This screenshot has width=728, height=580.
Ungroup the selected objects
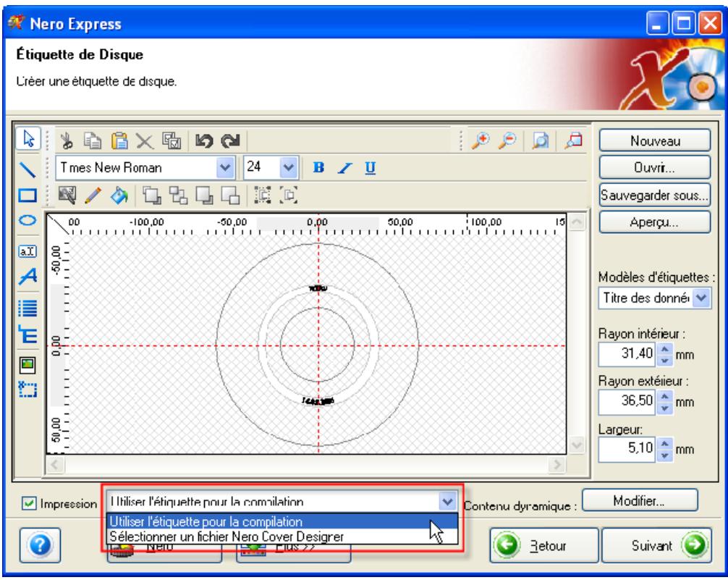(289, 196)
